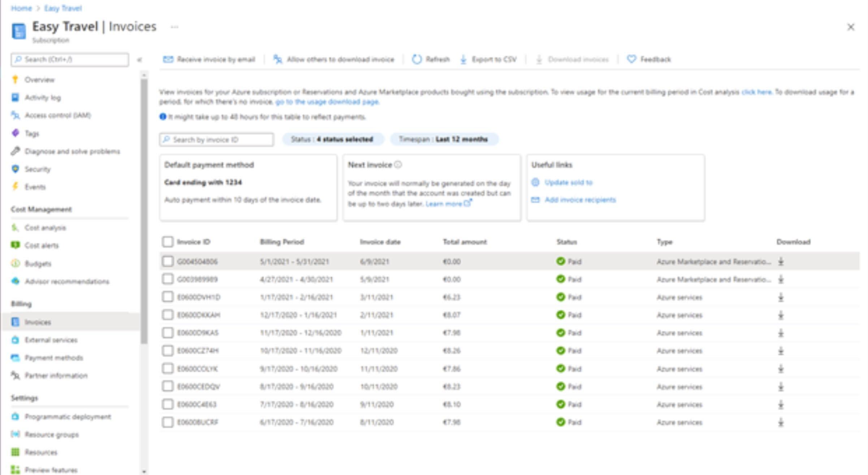
Task: Open Budgets in the sidebar
Action: pos(38,263)
